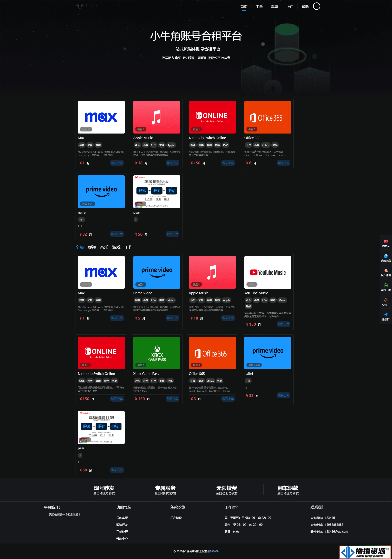Viewport: 392px width, 559px height.
Task: Click 购买上车 on the naifei card below the tabs
Action: (283, 396)
